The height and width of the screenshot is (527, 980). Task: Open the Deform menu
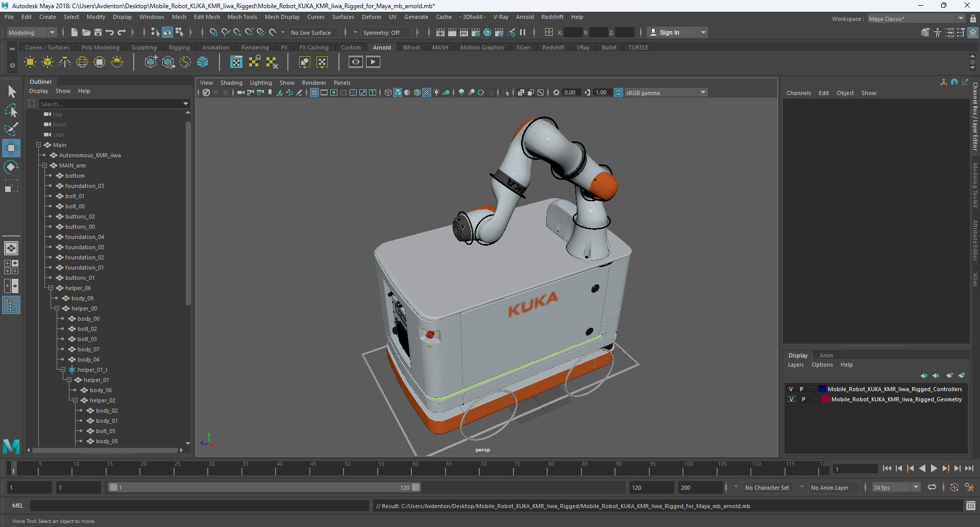click(372, 17)
